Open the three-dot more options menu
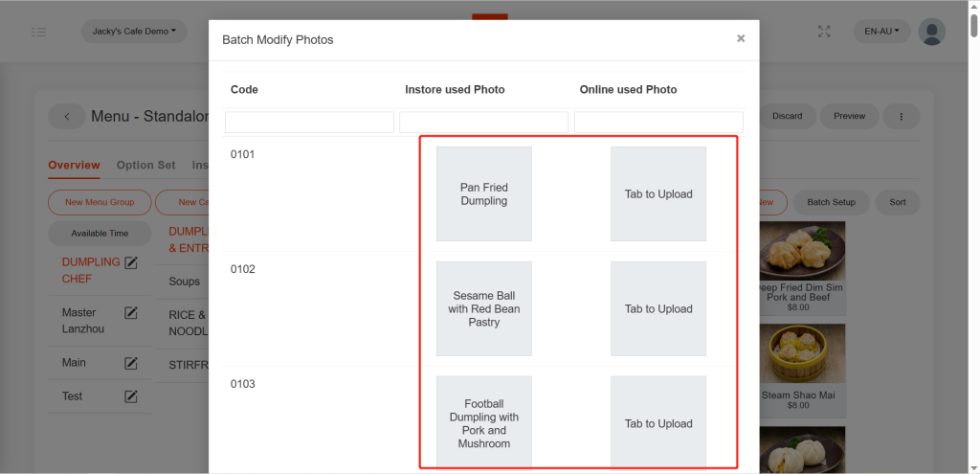Screen dimensions: 980x474 click(901, 117)
